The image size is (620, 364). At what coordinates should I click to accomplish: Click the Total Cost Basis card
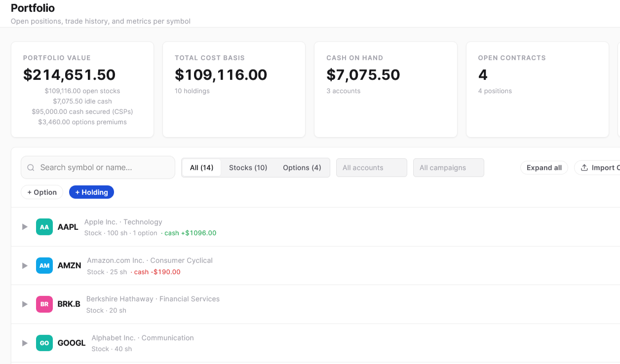coord(234,89)
